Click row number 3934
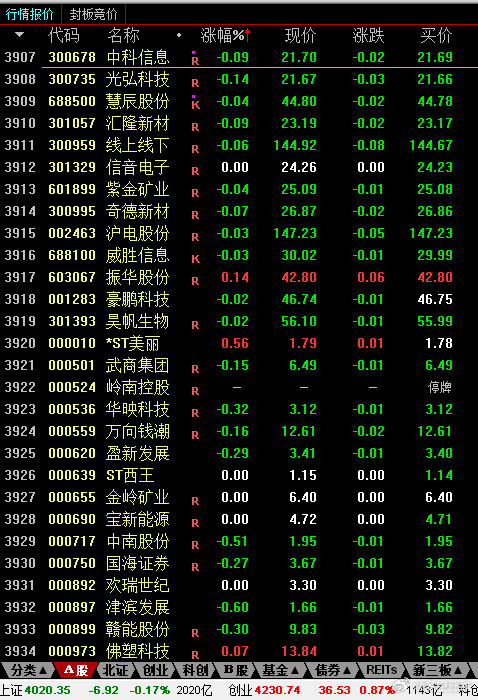The image size is (478, 700). tap(20, 651)
